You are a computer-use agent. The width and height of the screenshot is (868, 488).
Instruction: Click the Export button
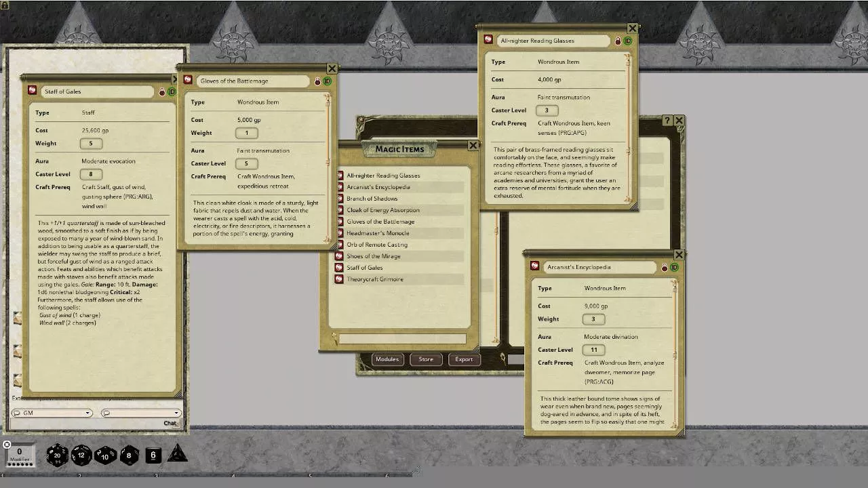pyautogui.click(x=464, y=359)
